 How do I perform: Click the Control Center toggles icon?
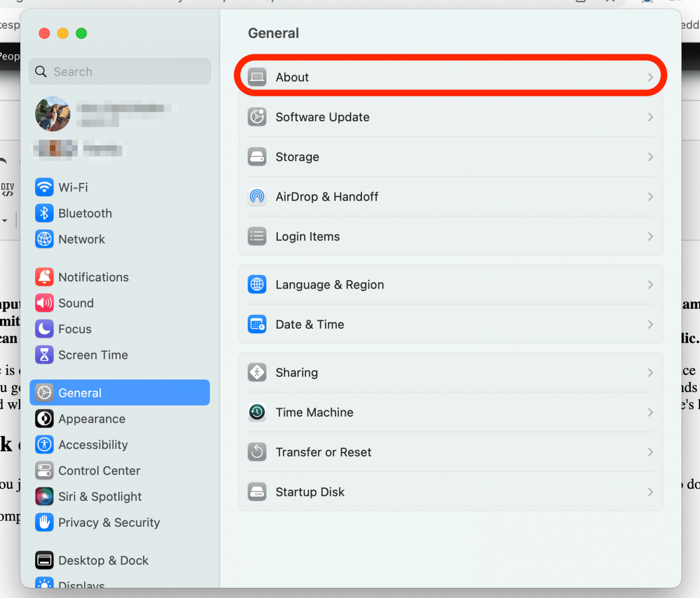[x=44, y=471]
